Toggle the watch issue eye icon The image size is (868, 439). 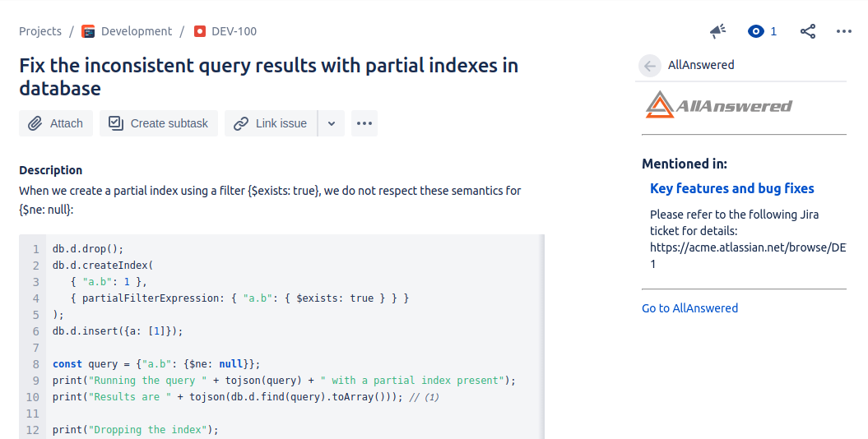pyautogui.click(x=755, y=31)
